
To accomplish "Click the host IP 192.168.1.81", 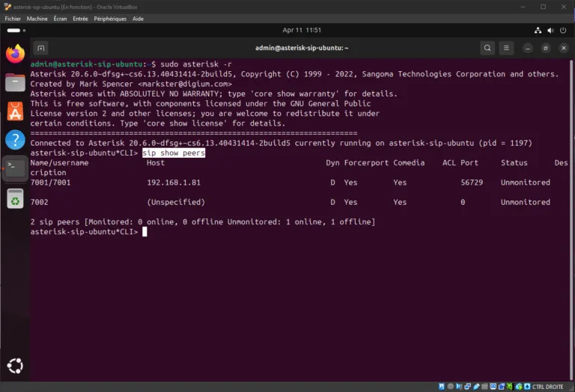I will [174, 183].
